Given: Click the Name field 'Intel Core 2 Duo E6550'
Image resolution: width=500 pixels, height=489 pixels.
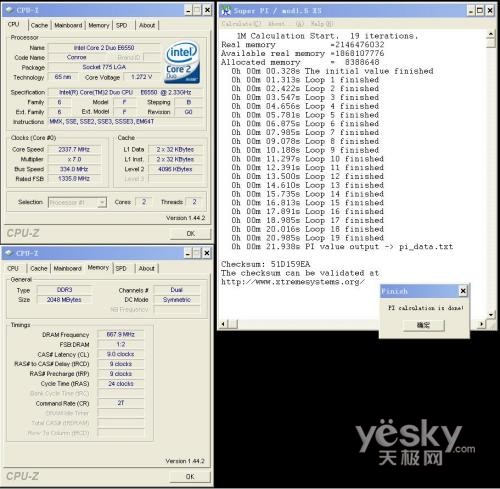Looking at the screenshot, I should point(104,48).
